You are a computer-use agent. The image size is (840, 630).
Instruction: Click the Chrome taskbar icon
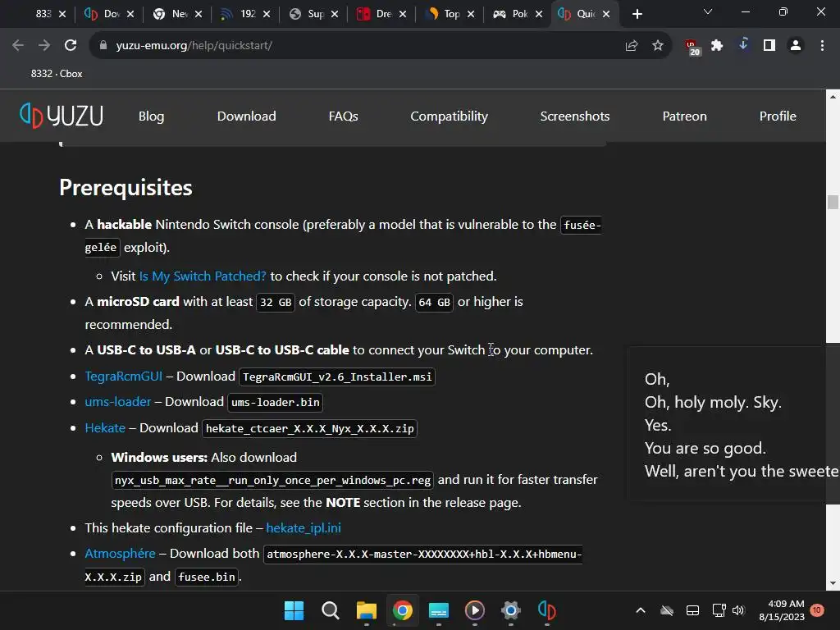click(402, 610)
